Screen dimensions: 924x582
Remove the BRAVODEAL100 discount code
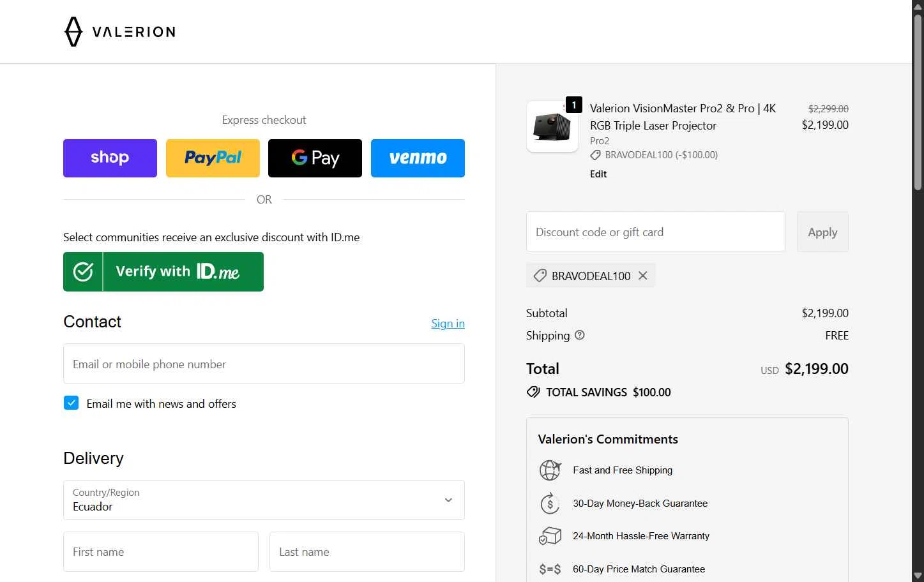coord(643,276)
